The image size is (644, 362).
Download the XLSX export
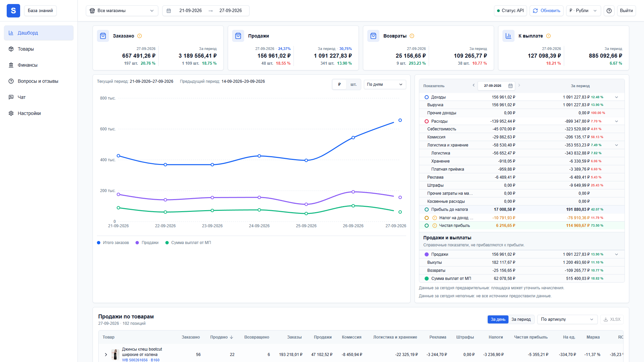click(612, 319)
